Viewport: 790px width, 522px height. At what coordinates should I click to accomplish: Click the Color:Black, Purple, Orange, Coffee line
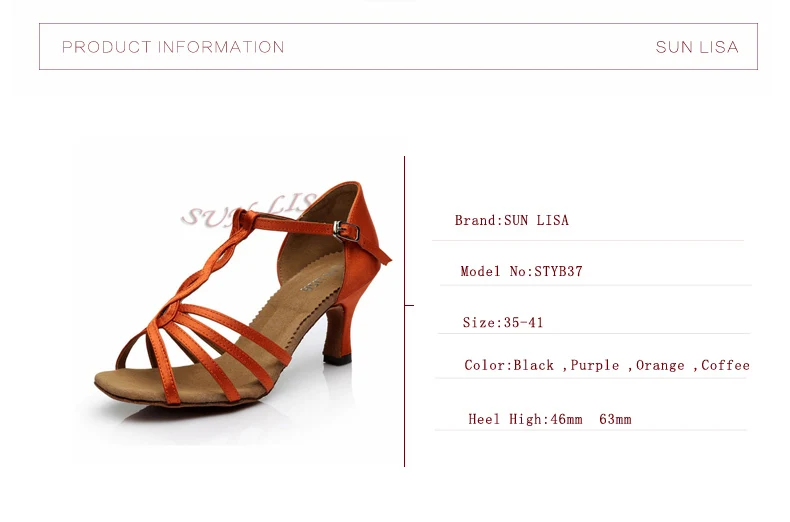coord(607,365)
